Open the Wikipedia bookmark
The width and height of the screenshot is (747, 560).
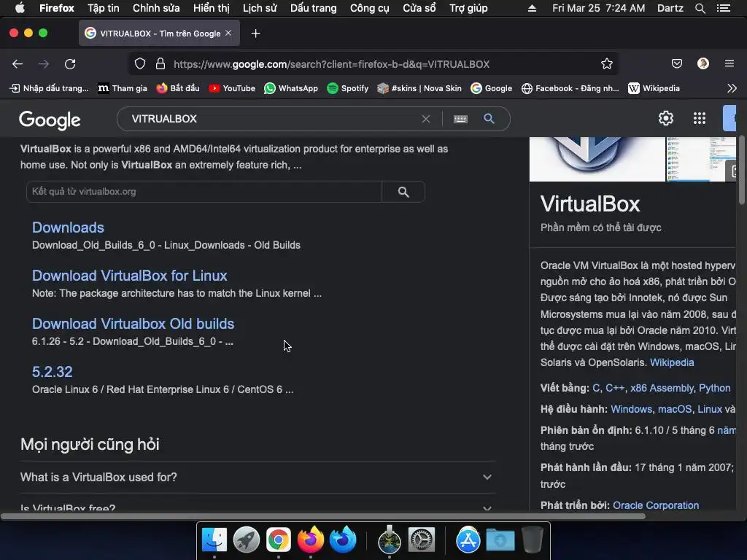point(654,88)
